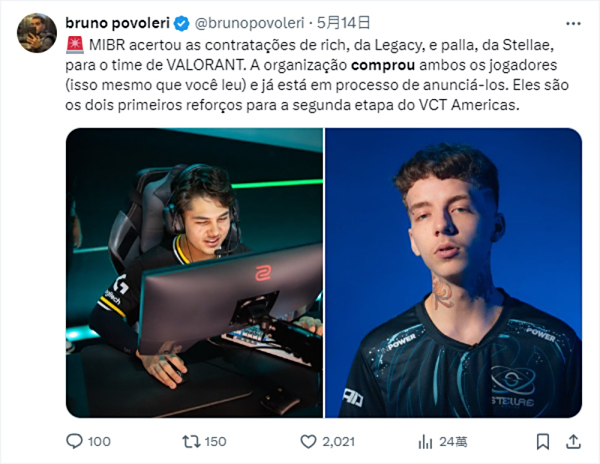Click the 150 reposts count
The height and width of the screenshot is (464, 600).
215,442
